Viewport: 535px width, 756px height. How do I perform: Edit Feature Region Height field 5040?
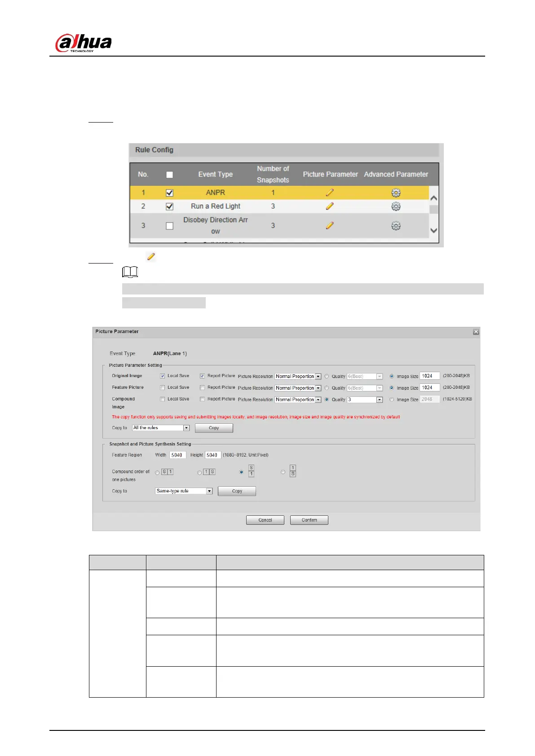click(x=213, y=455)
